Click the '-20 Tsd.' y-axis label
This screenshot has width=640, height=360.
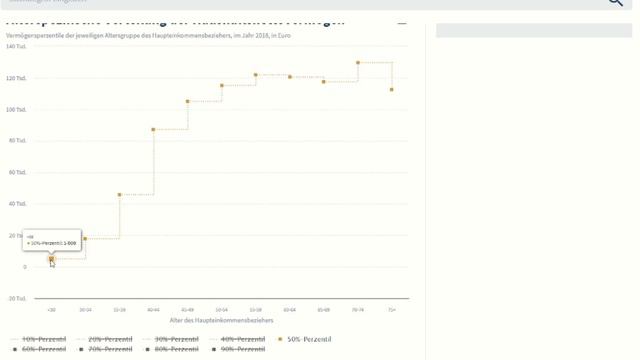(x=17, y=299)
